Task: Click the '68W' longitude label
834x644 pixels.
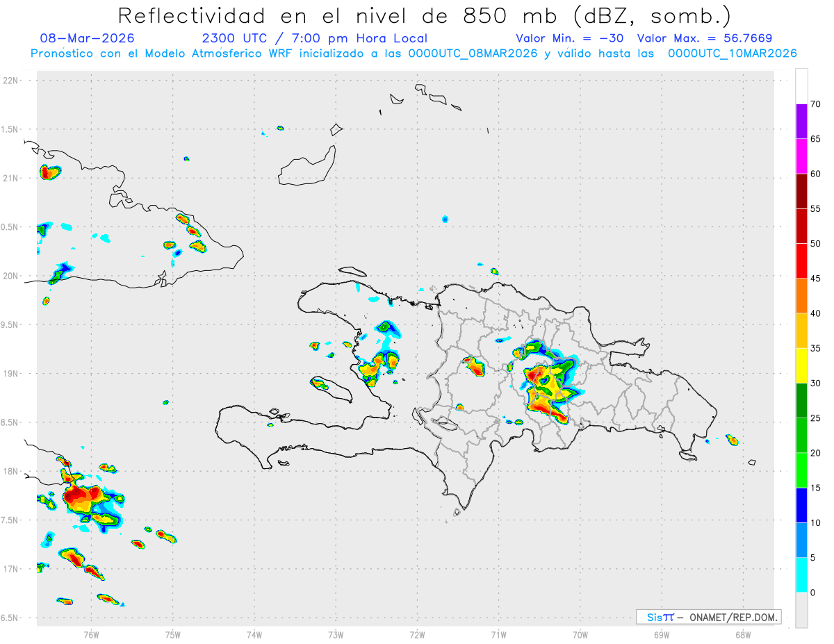Action: pyautogui.click(x=743, y=634)
